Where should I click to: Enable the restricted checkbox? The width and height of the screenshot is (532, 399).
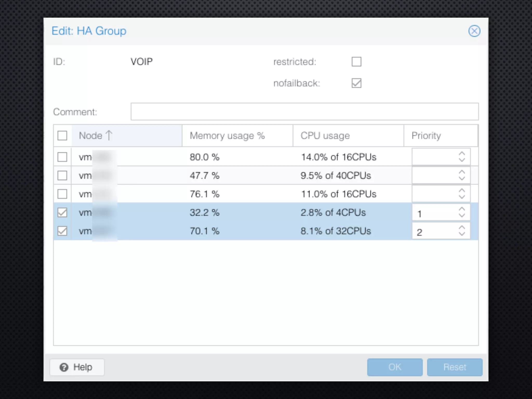click(x=356, y=62)
